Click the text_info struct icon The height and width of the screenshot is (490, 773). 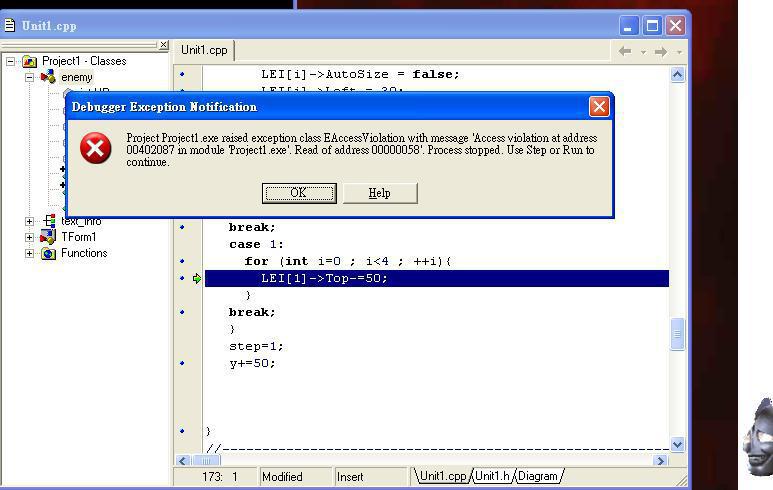[49, 220]
